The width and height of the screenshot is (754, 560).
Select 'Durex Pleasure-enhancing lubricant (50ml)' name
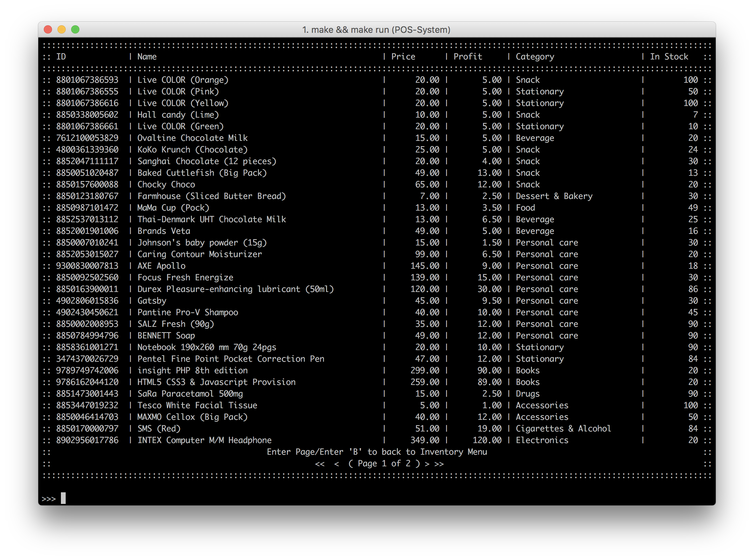coord(236,289)
